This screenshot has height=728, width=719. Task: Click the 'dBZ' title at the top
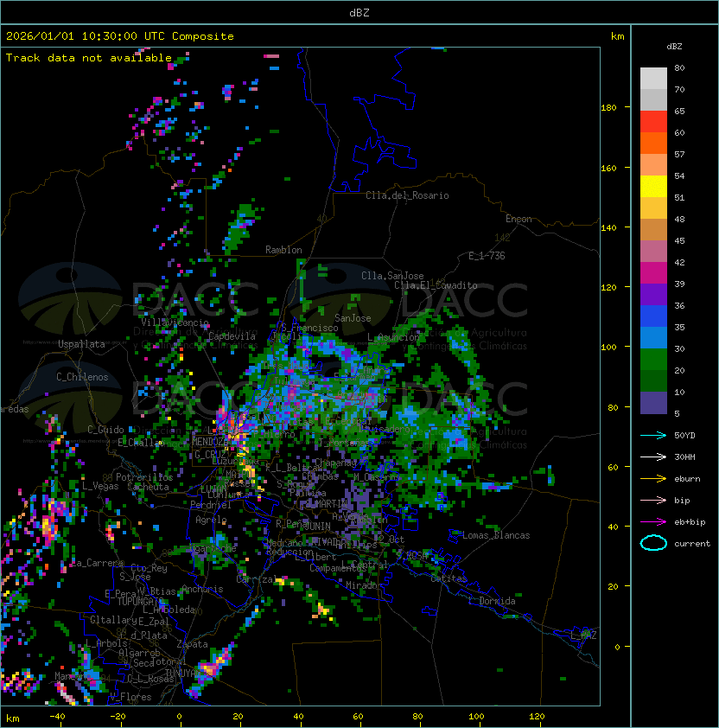(x=359, y=12)
